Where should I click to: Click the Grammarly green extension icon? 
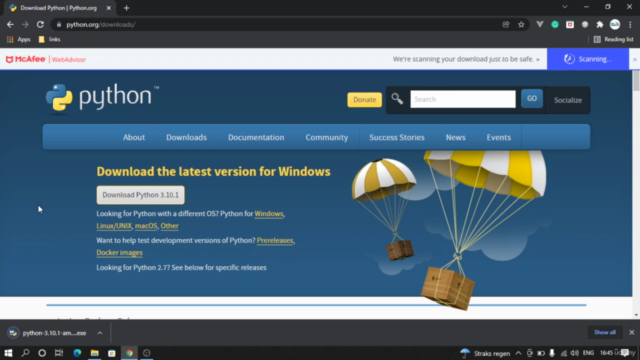(x=555, y=24)
